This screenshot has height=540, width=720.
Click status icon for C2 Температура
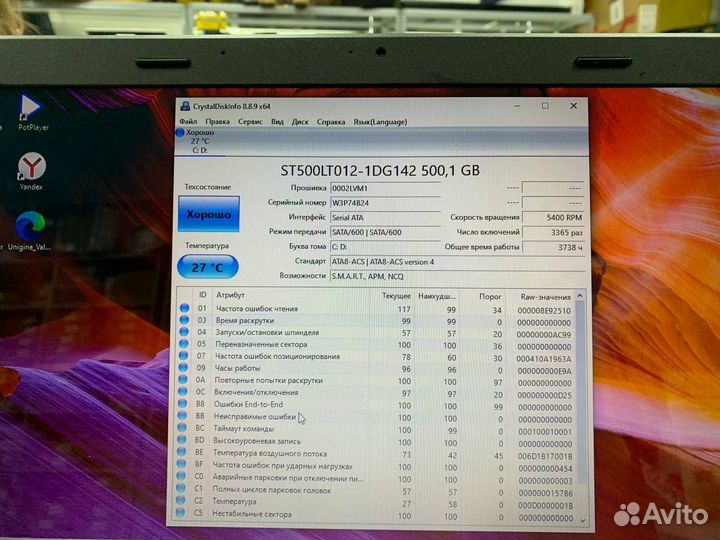(181, 501)
